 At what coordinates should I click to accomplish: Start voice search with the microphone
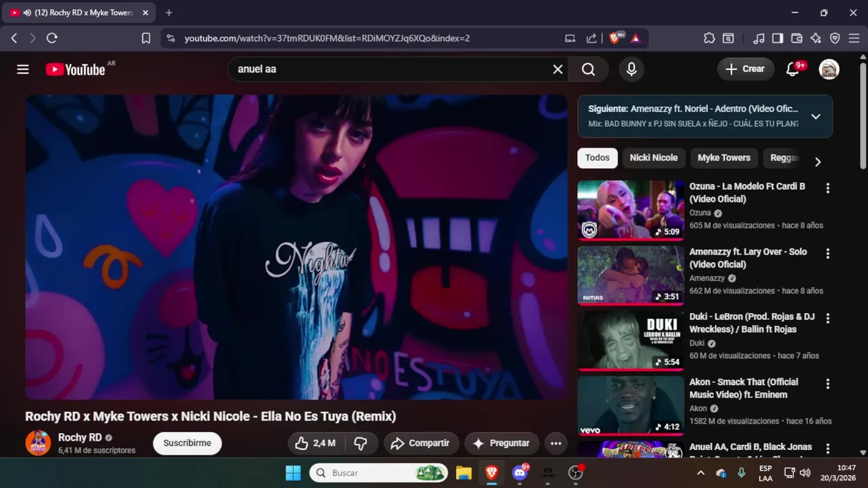(631, 69)
